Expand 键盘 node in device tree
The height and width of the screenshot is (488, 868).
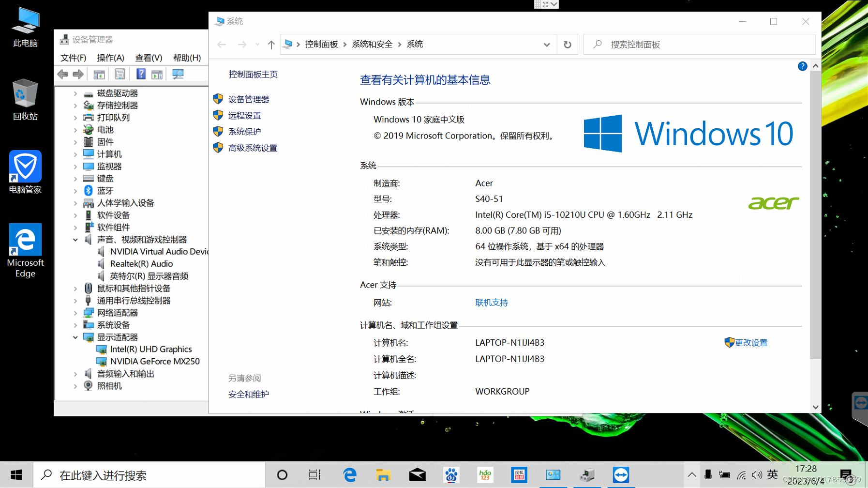click(75, 179)
